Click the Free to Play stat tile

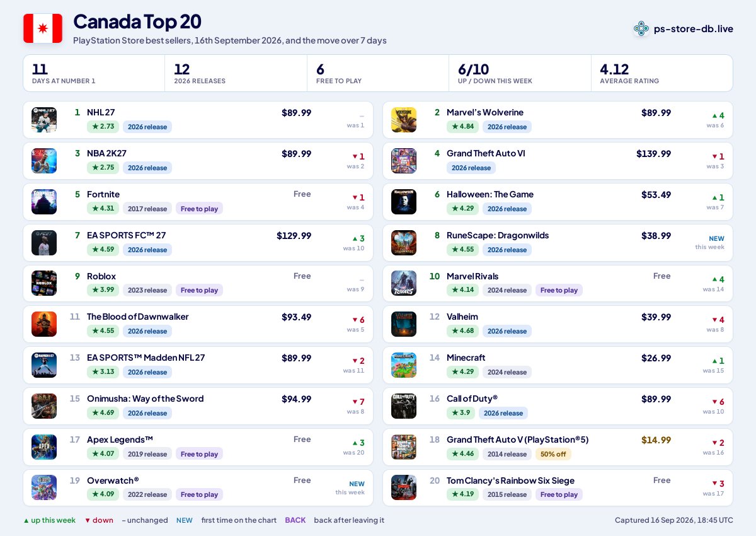[378, 73]
